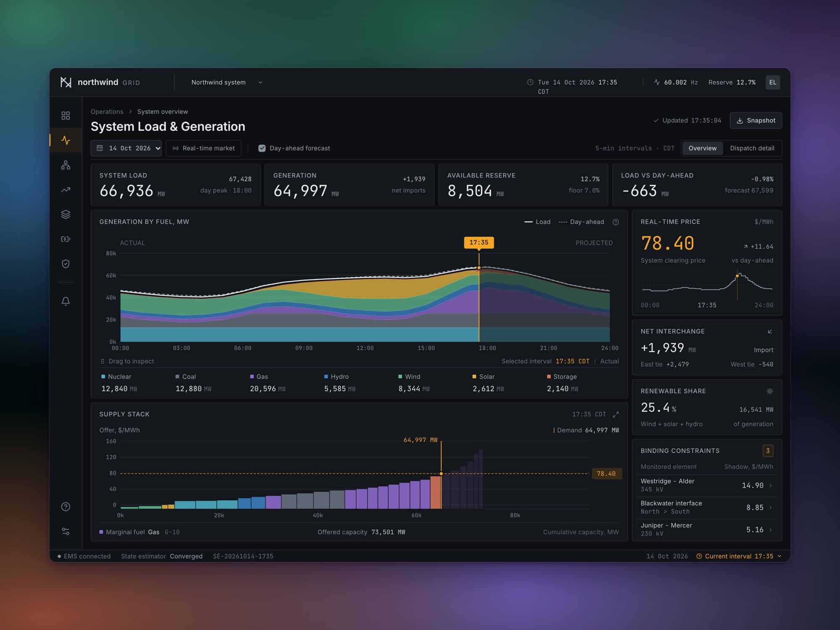Click the Nuclear color swatch in legend
Image resolution: width=840 pixels, height=630 pixels.
[103, 377]
